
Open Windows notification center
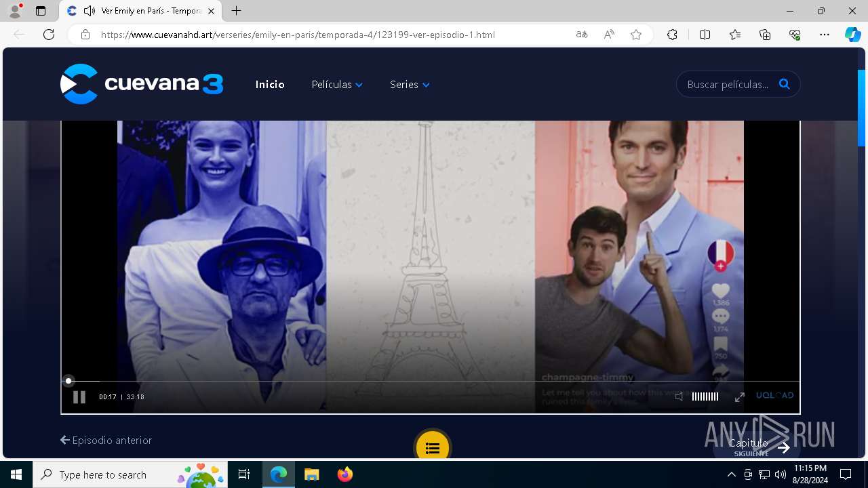click(846, 474)
